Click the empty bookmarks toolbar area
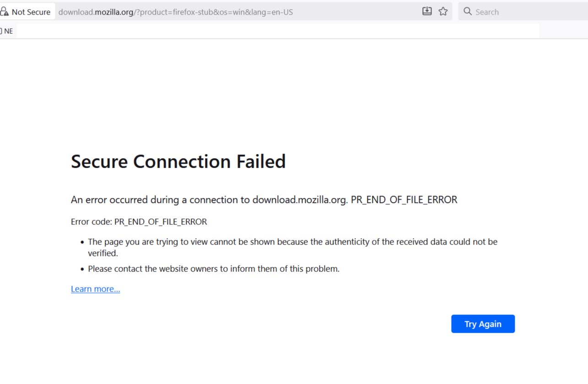 (275, 31)
